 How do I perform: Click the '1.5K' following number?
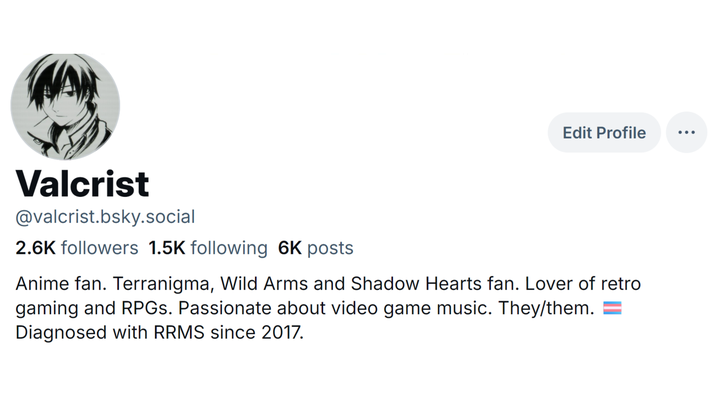coord(166,247)
